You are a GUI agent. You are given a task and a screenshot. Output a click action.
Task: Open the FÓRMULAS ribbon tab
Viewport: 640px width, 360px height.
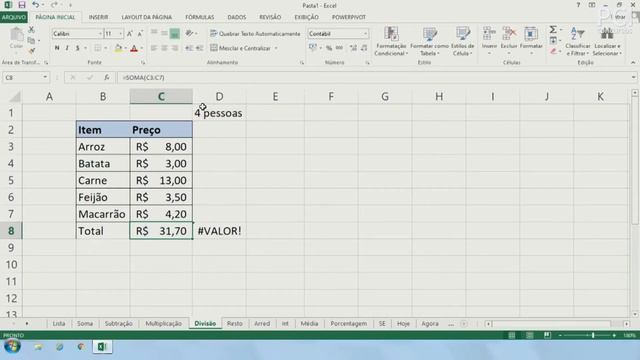(x=200, y=17)
